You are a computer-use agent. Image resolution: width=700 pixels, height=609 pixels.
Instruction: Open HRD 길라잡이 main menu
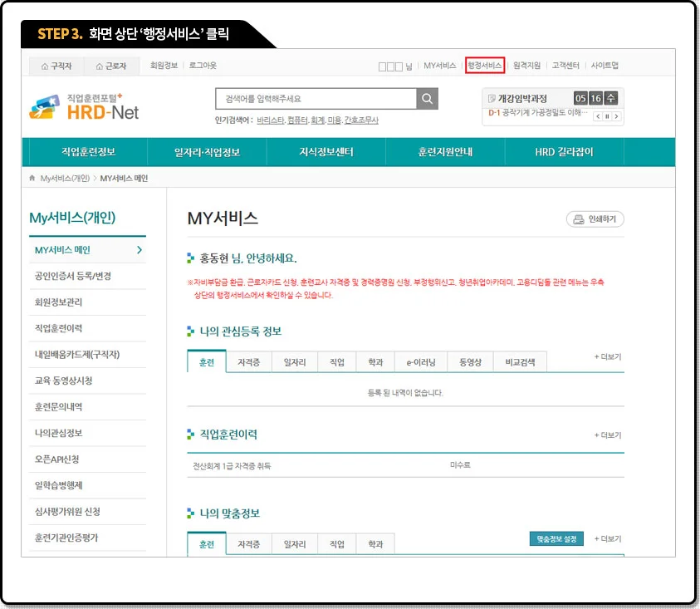pyautogui.click(x=565, y=152)
